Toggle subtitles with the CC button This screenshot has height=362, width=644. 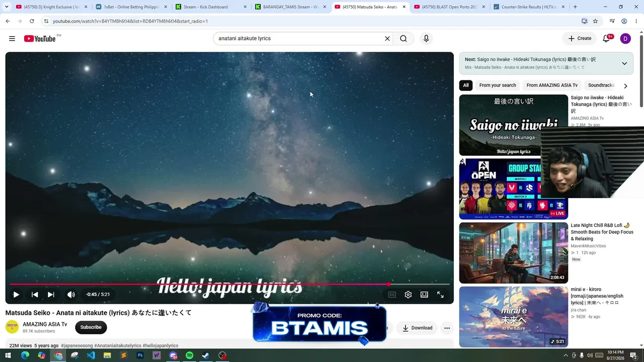coord(392,295)
